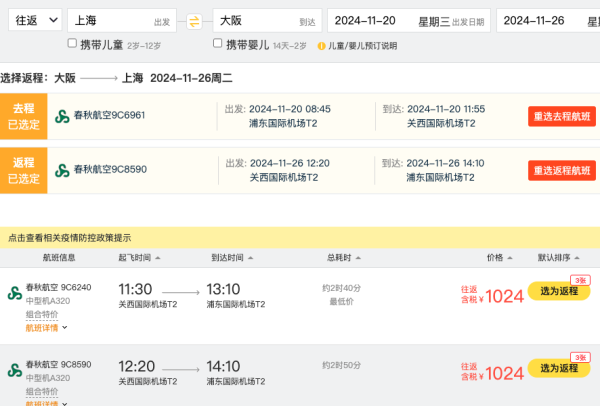
Task: Check the 携带儿童 checkbox
Action: pyautogui.click(x=72, y=43)
